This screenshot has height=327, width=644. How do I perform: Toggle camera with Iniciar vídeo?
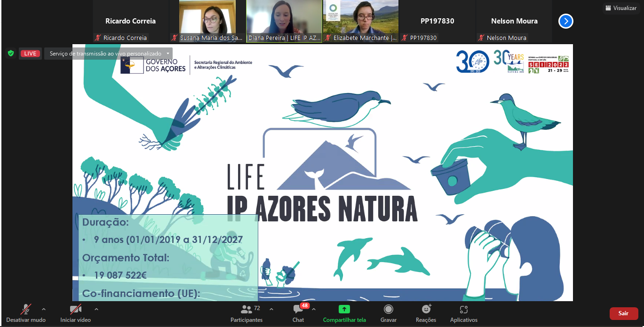click(75, 310)
